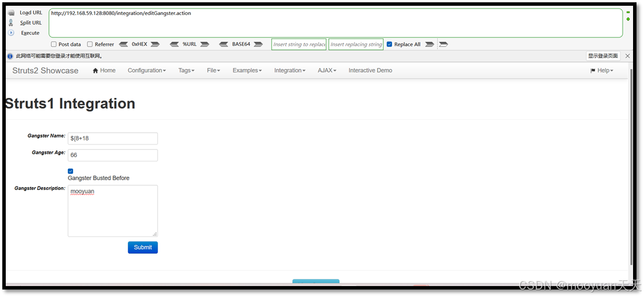Click the Load URL button

click(x=31, y=13)
